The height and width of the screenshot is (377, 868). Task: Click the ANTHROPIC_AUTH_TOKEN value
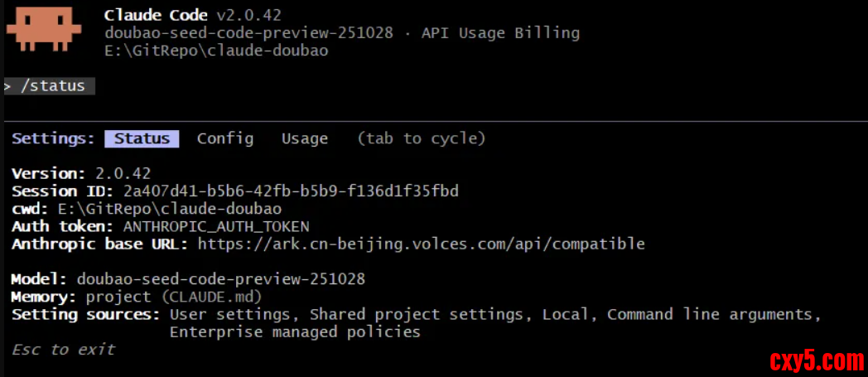[216, 226]
